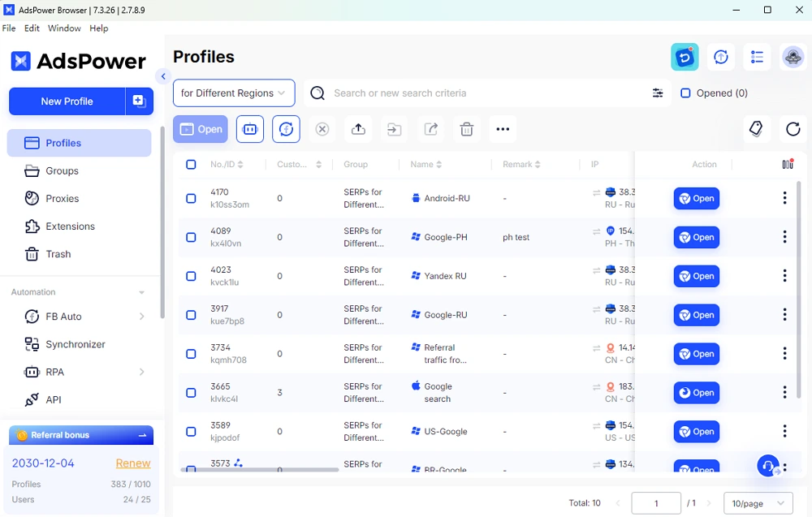
Task: Open the Google search profile 3665
Action: pyautogui.click(x=696, y=392)
